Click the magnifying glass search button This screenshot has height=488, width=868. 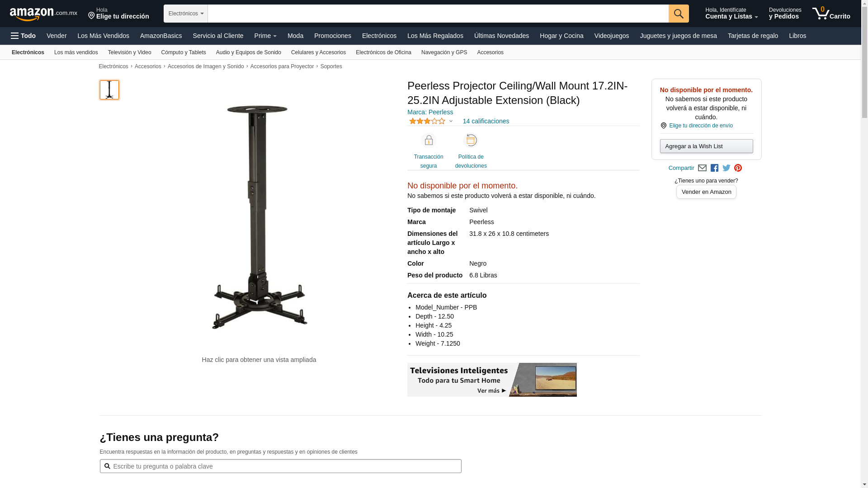pos(679,14)
